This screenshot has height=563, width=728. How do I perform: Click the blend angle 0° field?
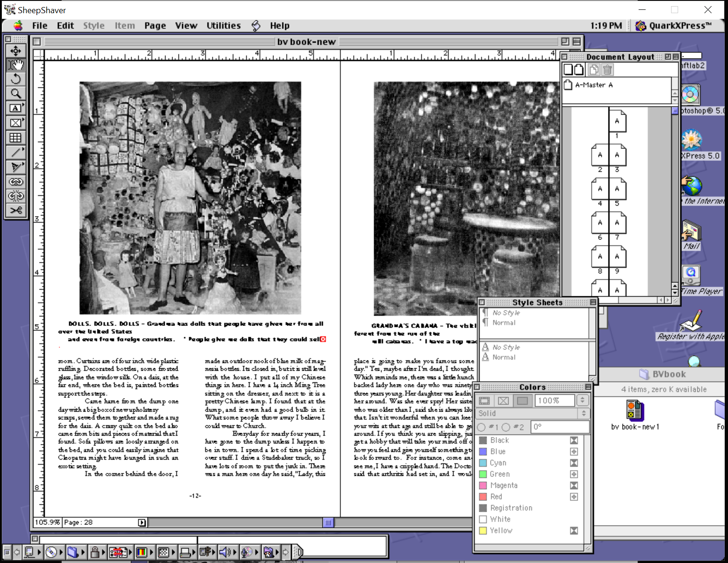[560, 427]
